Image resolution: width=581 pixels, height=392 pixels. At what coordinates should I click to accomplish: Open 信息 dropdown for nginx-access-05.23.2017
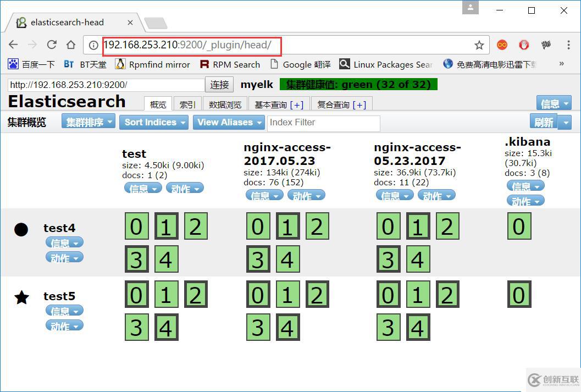coord(395,195)
